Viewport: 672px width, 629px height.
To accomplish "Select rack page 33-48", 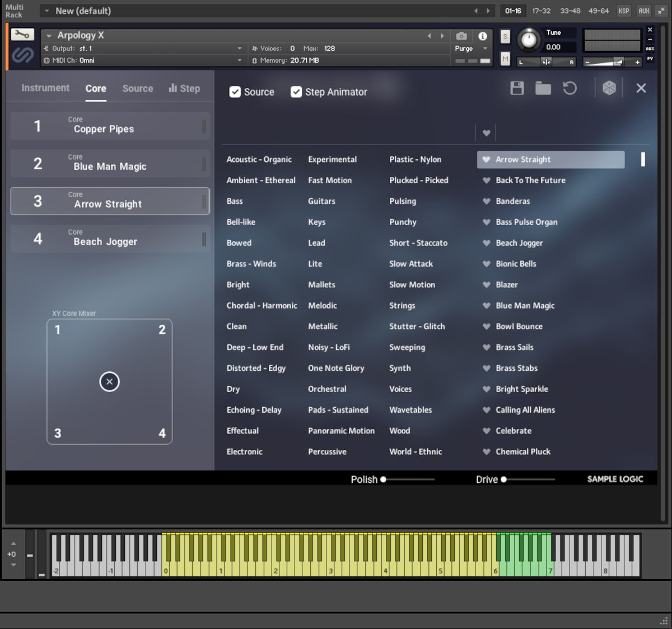I will coord(570,11).
